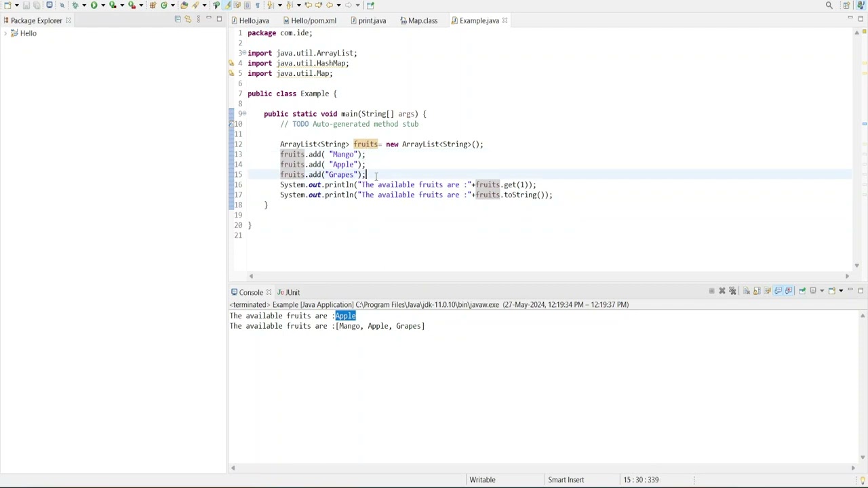Image resolution: width=868 pixels, height=488 pixels.
Task: Click the New Java Class icon
Action: [164, 5]
